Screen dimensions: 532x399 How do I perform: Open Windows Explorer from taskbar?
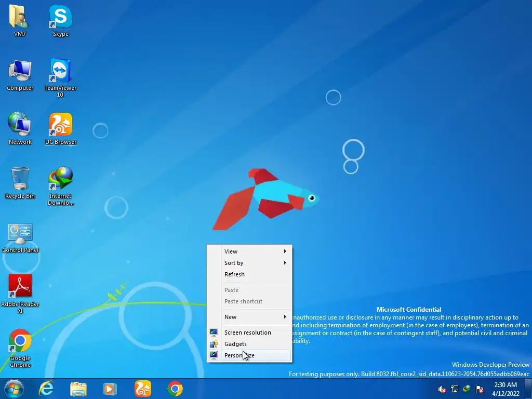[x=78, y=389]
